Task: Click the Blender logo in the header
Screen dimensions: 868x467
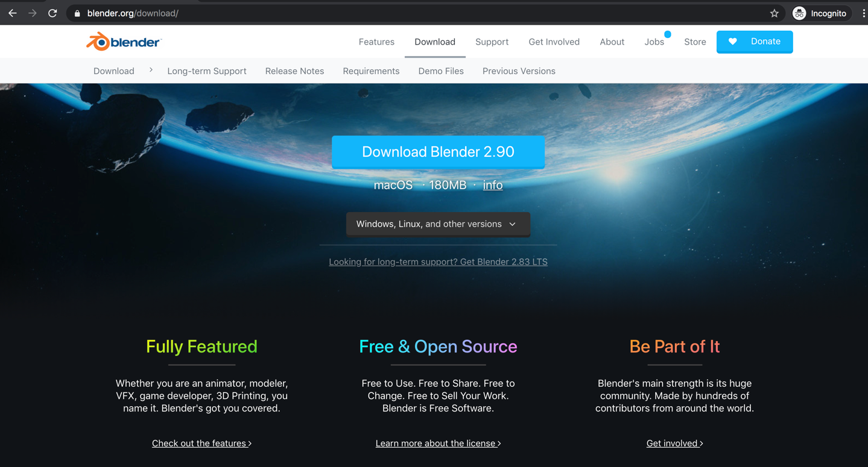Action: (x=123, y=41)
